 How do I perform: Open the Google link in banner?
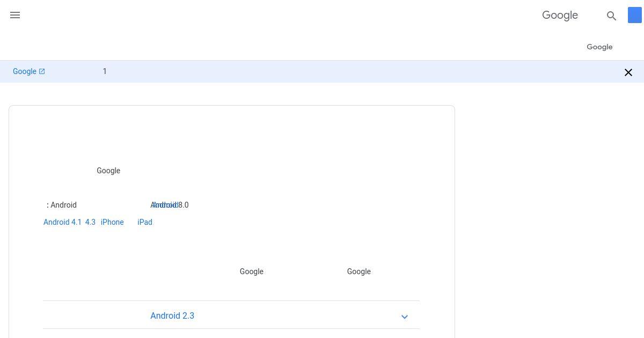(29, 71)
